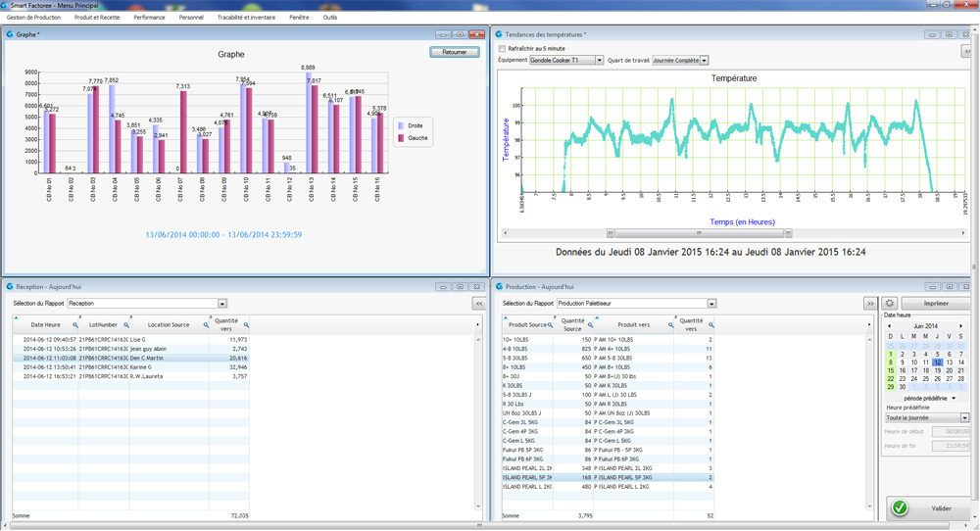Click Reception Quantité vers search magnifier

[x=246, y=325]
